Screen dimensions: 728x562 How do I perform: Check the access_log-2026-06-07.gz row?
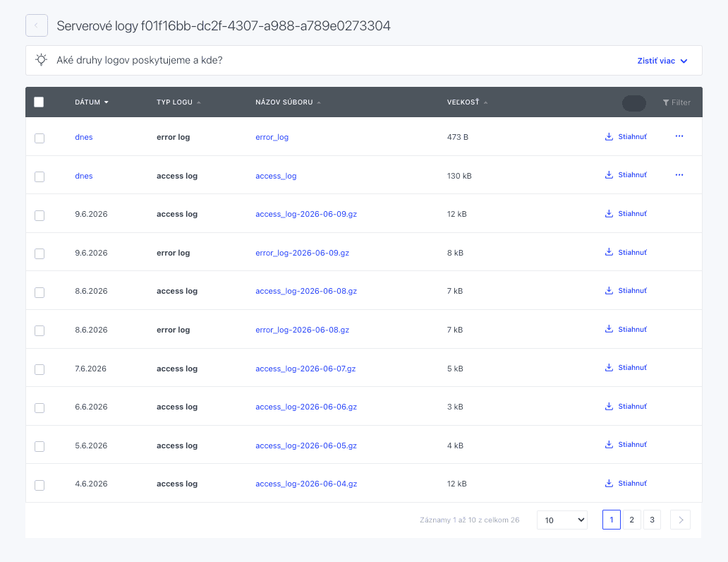(40, 369)
